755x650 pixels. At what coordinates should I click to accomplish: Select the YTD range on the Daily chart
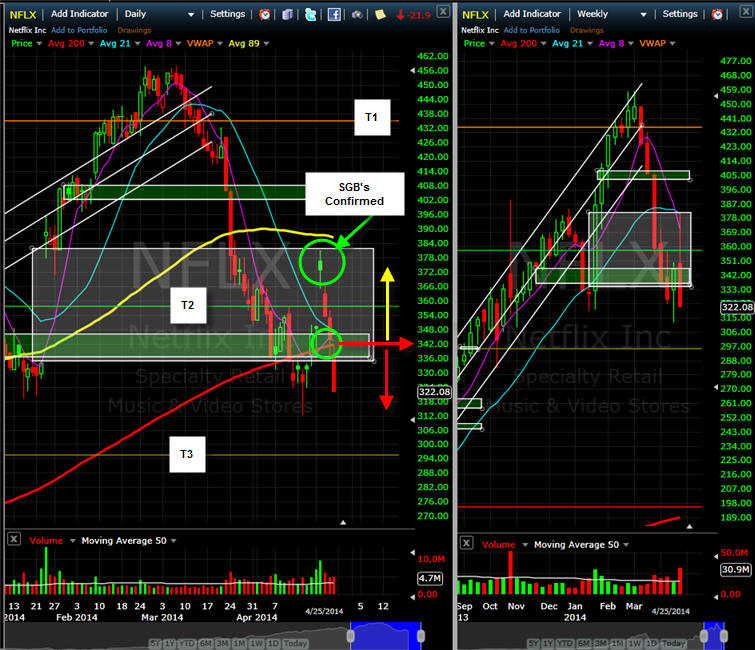click(x=187, y=643)
